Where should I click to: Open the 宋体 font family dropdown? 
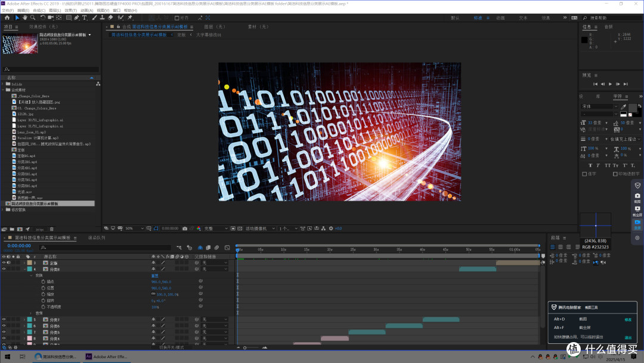600,106
